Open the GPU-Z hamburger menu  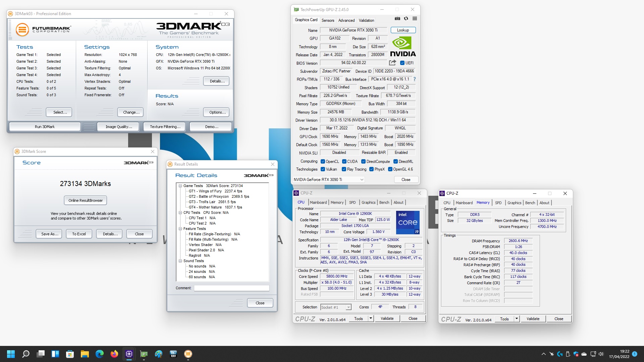click(x=415, y=19)
